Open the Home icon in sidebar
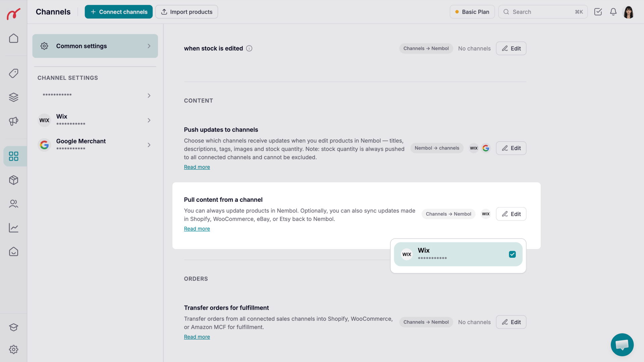Screen dimensions: 644x362 click(x=13, y=39)
